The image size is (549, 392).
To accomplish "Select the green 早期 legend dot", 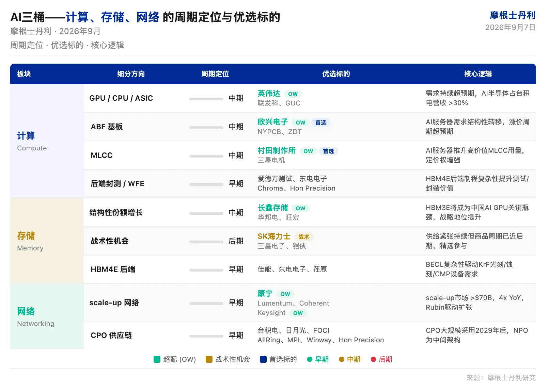I will point(310,359).
